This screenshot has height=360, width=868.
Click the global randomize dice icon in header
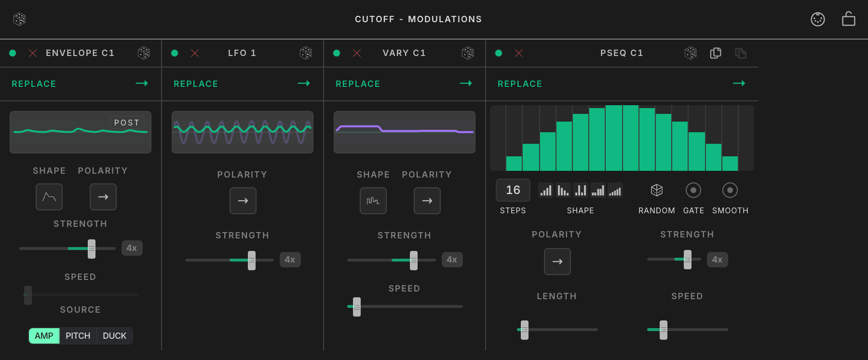point(19,19)
